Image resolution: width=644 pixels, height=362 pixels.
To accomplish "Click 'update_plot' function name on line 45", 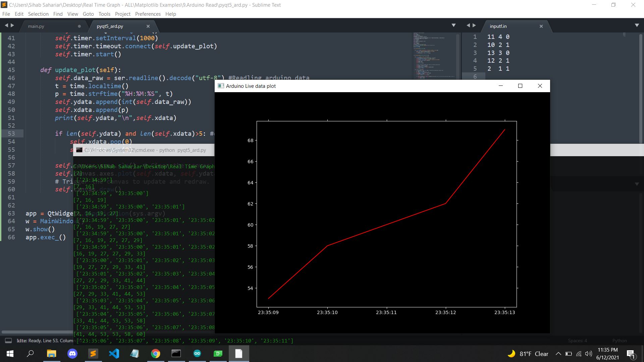I will click(x=75, y=70).
